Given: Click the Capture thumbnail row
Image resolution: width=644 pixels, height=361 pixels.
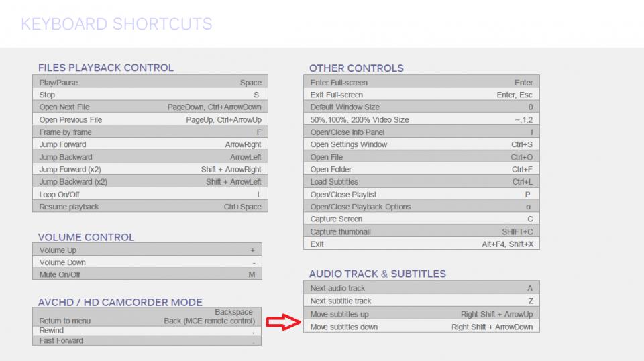Looking at the screenshot, I should click(x=421, y=231).
